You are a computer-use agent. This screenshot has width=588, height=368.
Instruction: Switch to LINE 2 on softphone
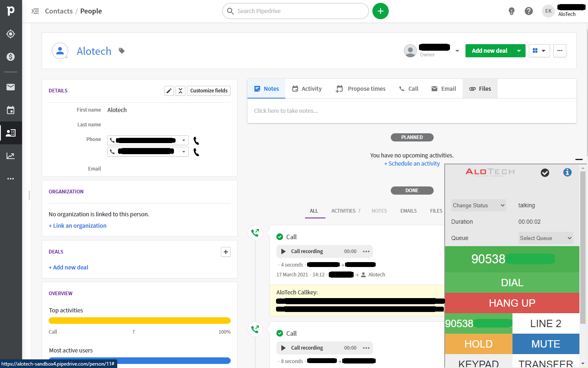point(546,323)
